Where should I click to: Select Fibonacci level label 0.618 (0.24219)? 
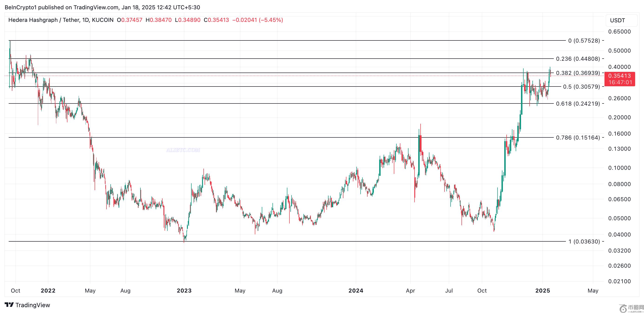578,103
